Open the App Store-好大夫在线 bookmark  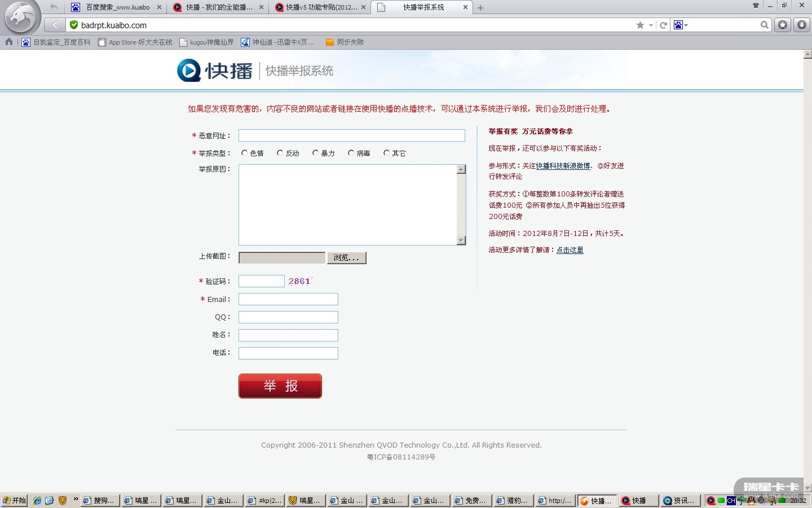135,42
